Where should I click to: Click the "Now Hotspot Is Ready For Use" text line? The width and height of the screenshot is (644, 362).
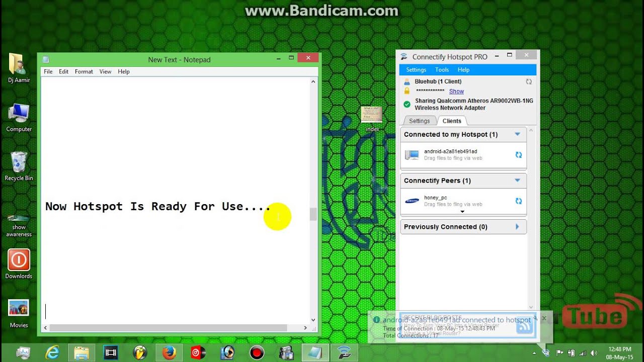click(158, 206)
